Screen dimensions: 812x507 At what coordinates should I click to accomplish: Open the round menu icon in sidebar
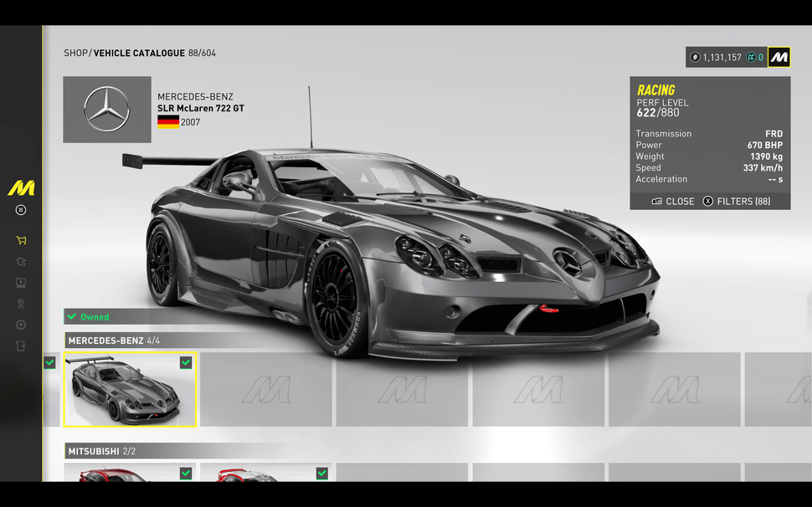coord(21,210)
